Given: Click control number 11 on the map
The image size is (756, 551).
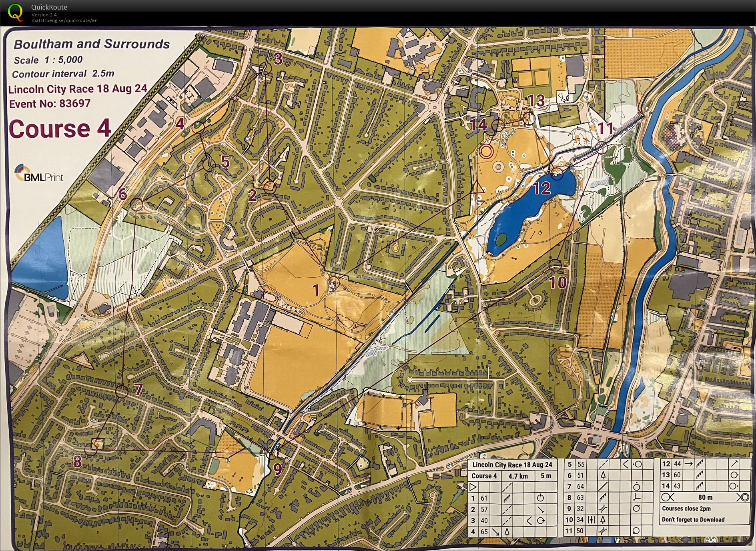Looking at the screenshot, I should coord(605,128).
